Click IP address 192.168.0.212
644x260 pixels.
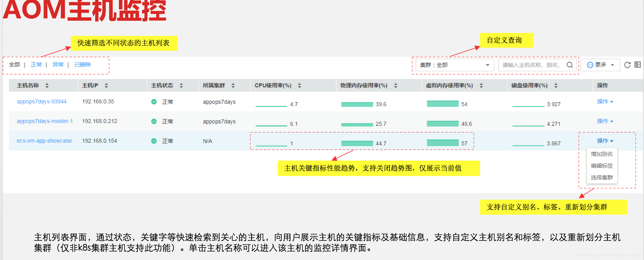(x=100, y=121)
